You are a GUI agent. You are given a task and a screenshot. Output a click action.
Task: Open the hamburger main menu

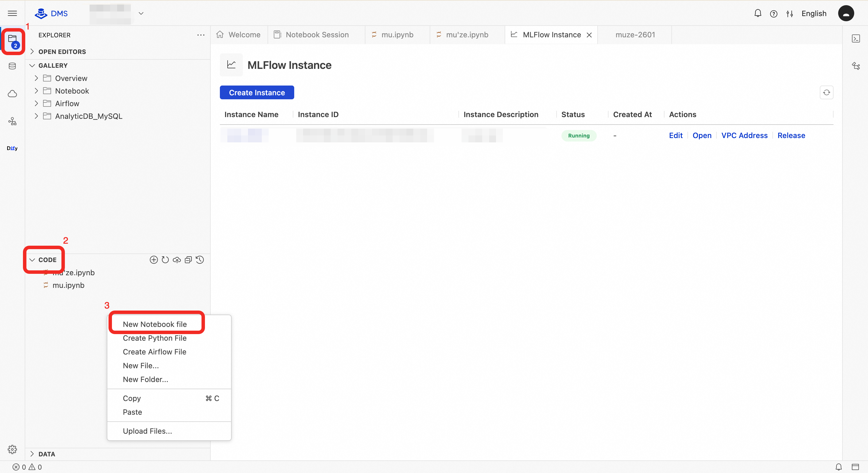(x=12, y=13)
